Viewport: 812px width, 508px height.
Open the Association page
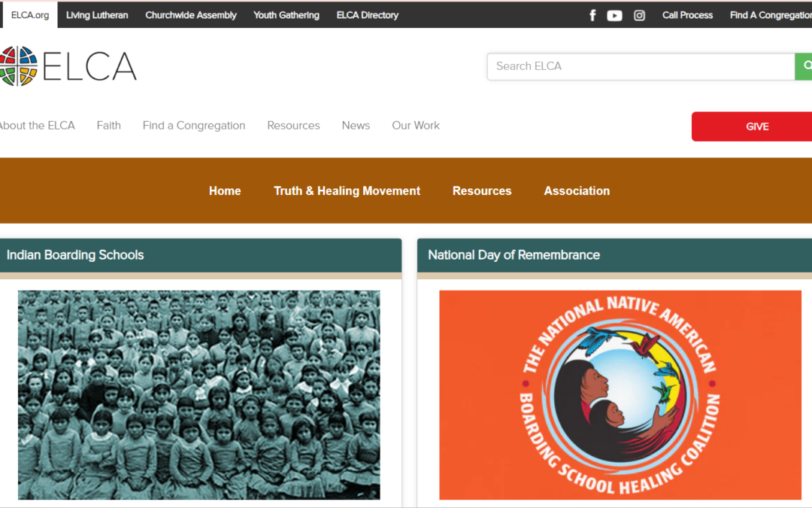point(577,190)
